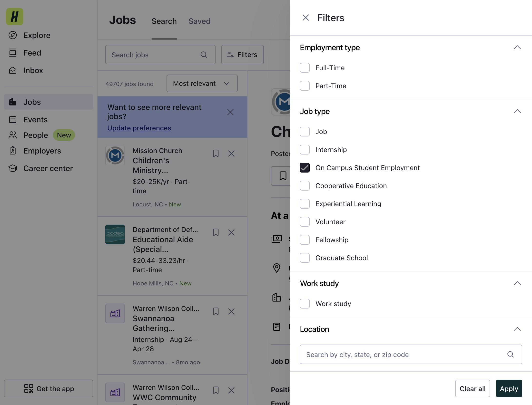The height and width of the screenshot is (405, 532).
Task: Go to the Feed page
Action: pos(25,53)
